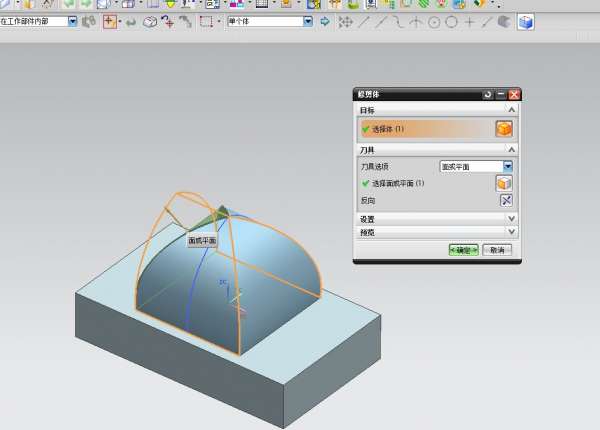
Task: Toggle the arc center snap icon
Action: click(x=434, y=22)
